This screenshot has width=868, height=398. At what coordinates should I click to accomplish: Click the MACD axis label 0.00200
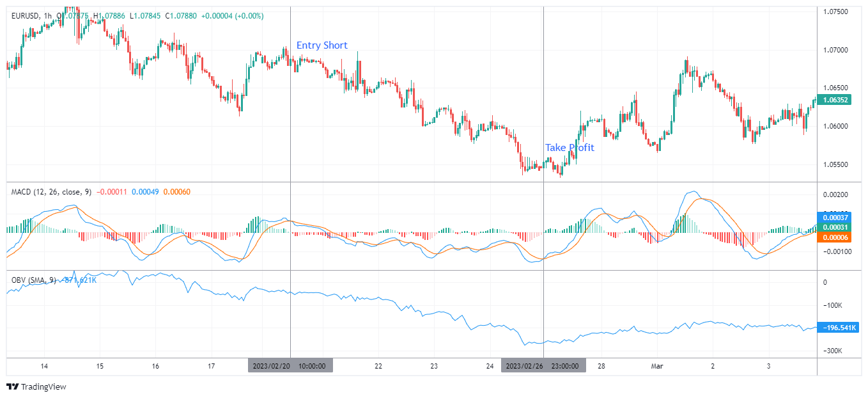835,195
